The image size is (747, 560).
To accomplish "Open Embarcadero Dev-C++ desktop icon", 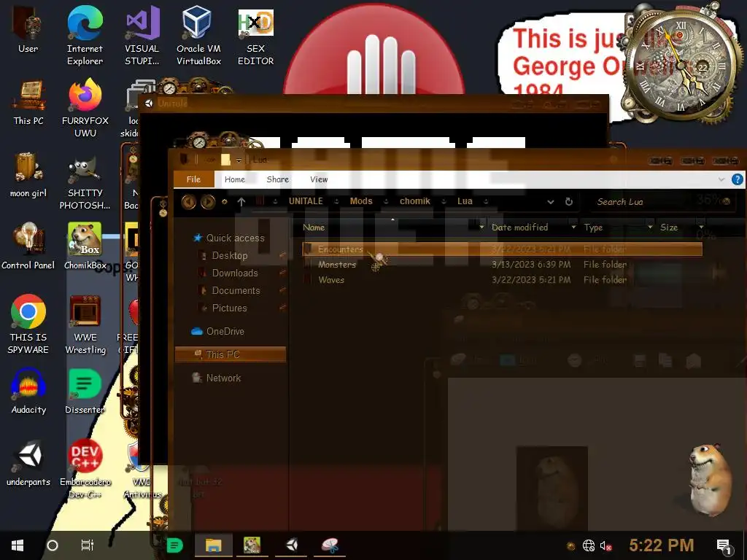I will click(85, 470).
